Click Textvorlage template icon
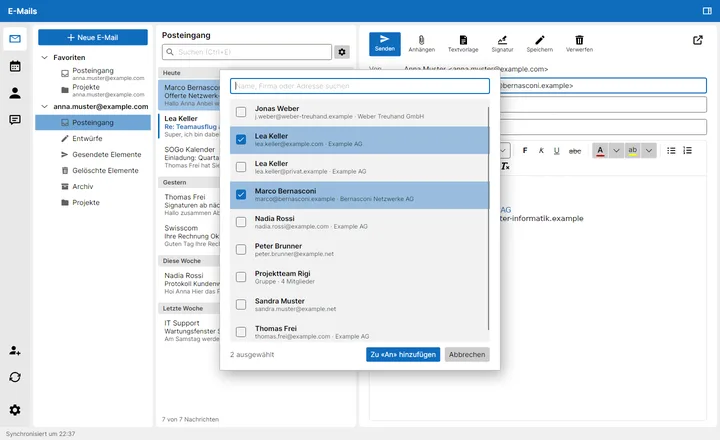 click(x=463, y=44)
